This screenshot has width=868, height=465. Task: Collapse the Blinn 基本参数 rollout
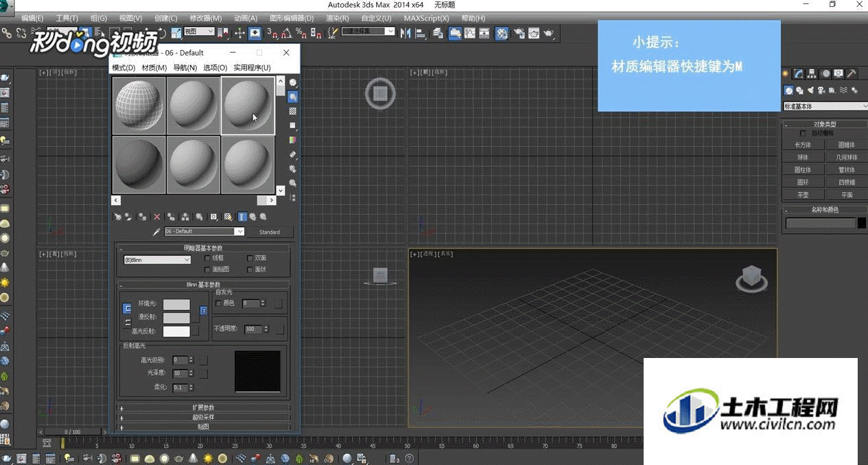click(x=204, y=284)
